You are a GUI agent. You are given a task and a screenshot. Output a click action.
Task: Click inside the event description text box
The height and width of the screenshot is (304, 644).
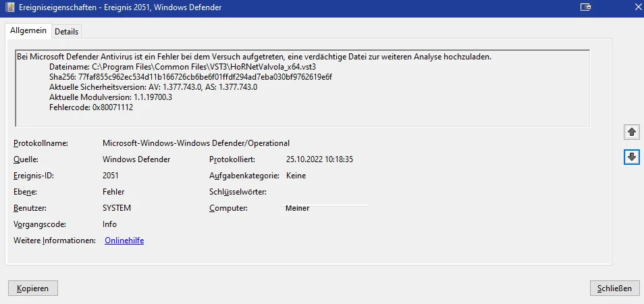[x=302, y=88]
